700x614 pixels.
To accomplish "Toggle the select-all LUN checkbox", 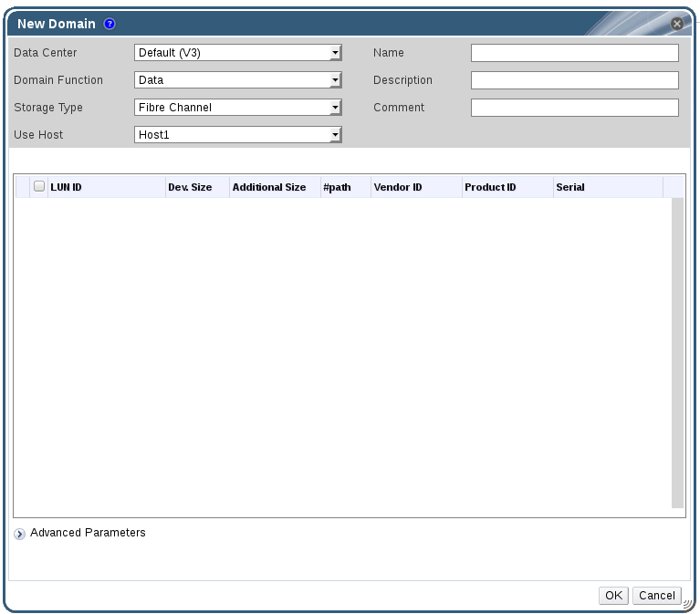I will [39, 186].
